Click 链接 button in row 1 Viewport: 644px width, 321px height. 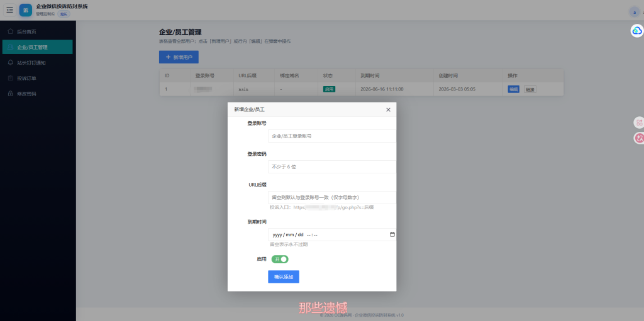(530, 89)
